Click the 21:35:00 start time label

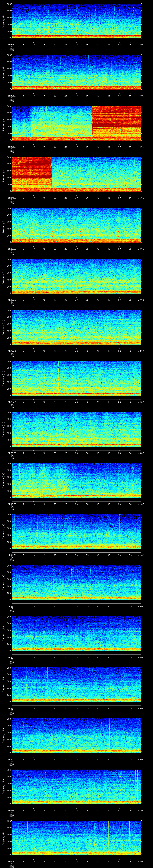pos(12,249)
